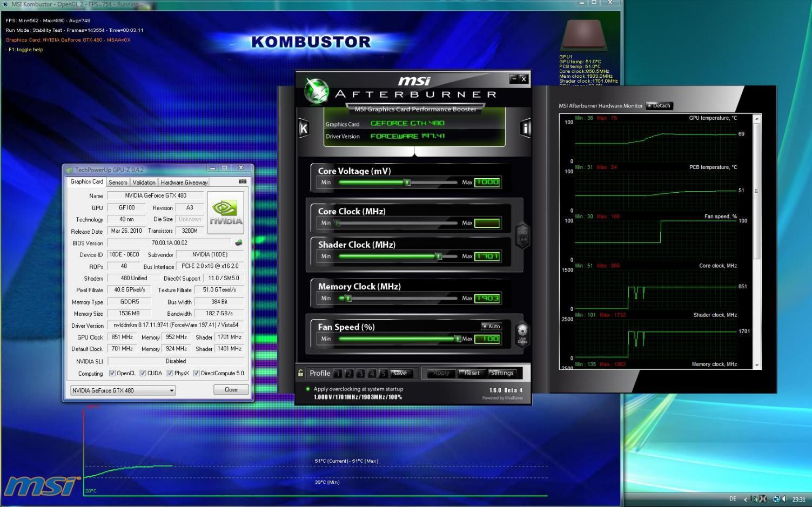Screen dimensions: 812x507
Task: Select profile slot 1 in Afterburner
Action: coord(338,373)
